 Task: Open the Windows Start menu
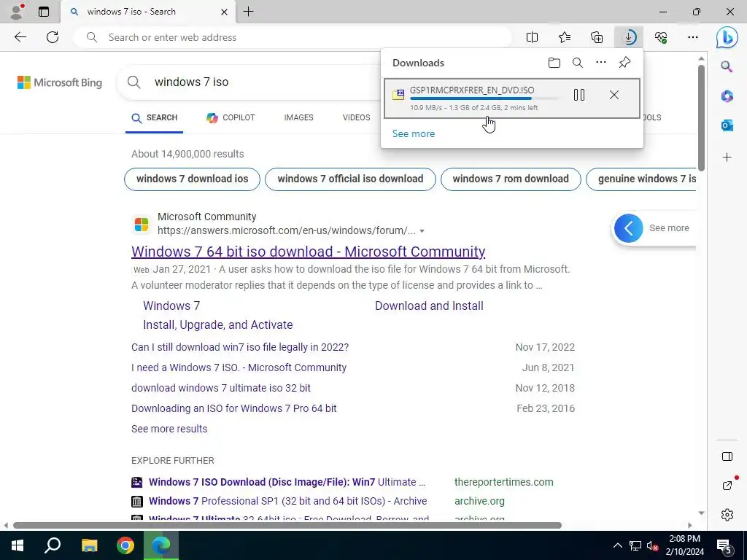18,545
